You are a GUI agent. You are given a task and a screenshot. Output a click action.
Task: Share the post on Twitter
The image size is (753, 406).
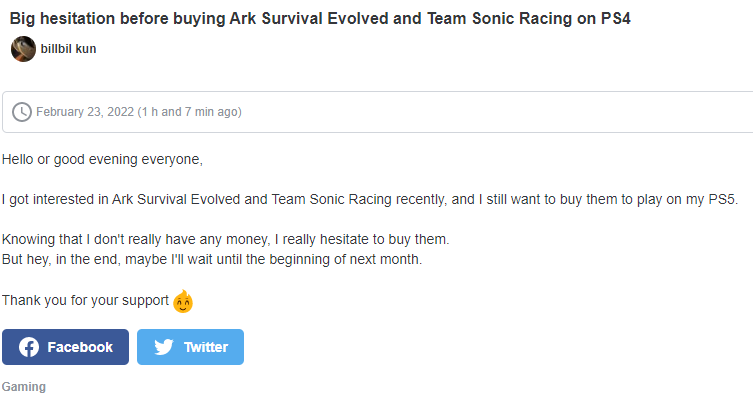point(190,347)
